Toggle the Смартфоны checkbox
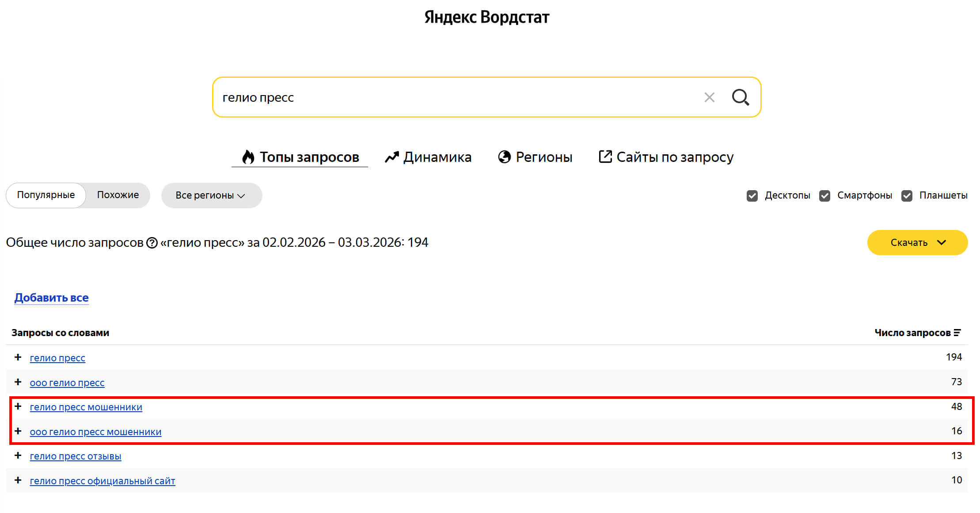This screenshot has width=980, height=513. 824,195
